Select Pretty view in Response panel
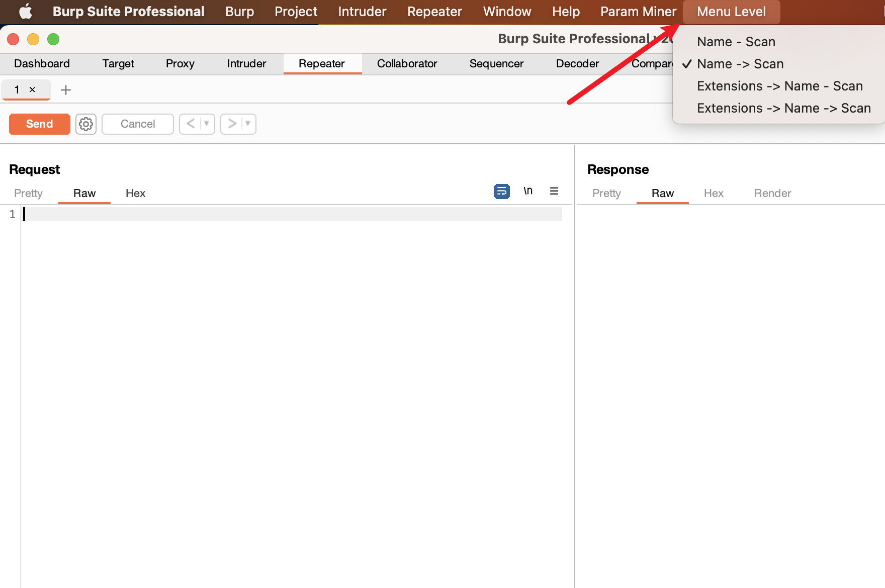The height and width of the screenshot is (588, 885). (606, 193)
